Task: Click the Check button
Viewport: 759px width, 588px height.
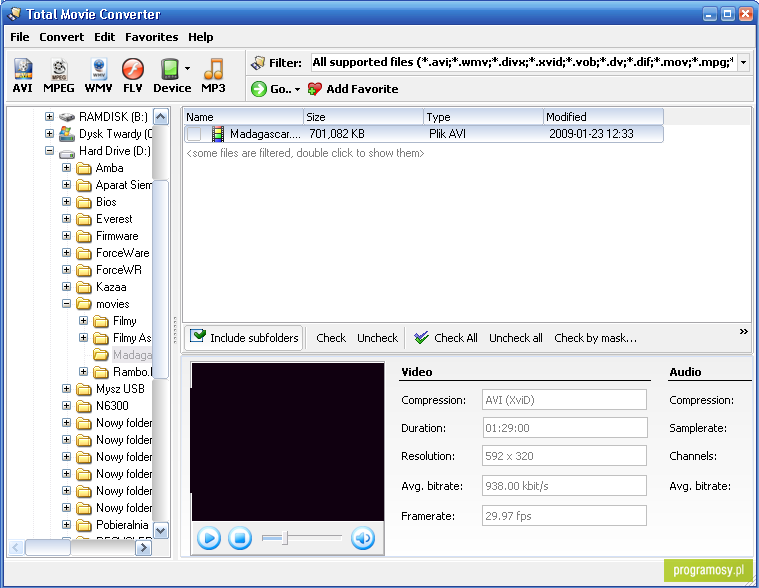Action: point(331,338)
